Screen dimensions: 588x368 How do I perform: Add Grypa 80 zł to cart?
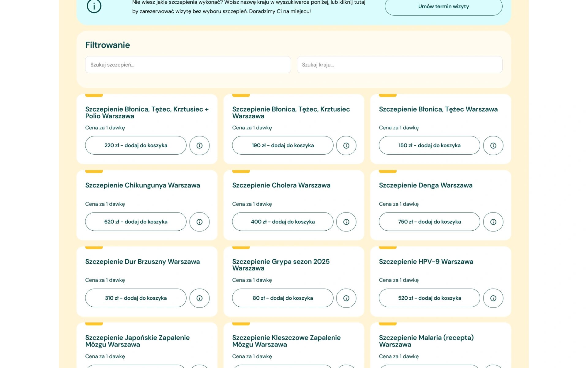(282, 298)
